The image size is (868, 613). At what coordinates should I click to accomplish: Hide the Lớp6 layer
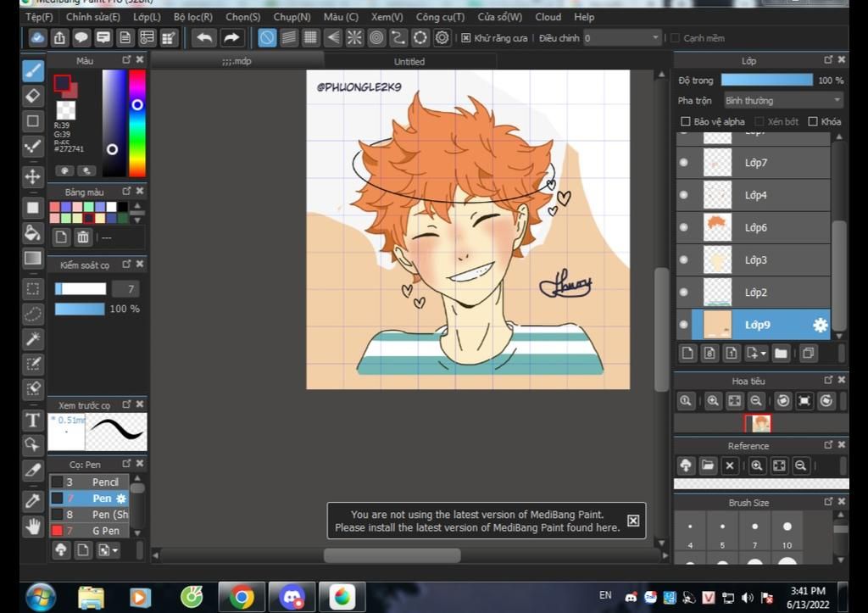[x=684, y=227]
